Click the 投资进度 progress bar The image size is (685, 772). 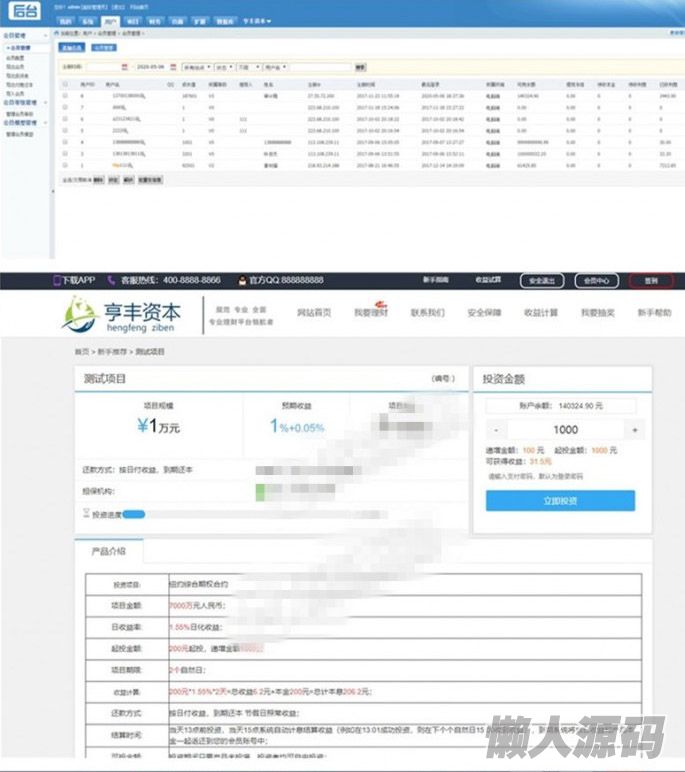click(254, 515)
